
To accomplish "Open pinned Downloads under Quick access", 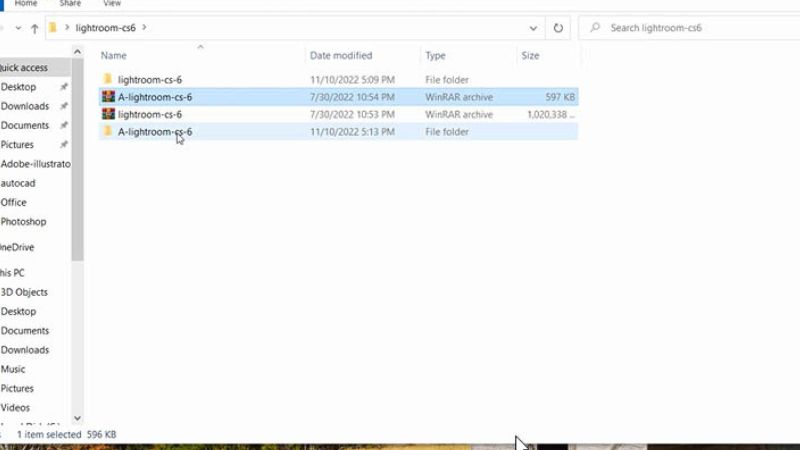I will click(24, 106).
